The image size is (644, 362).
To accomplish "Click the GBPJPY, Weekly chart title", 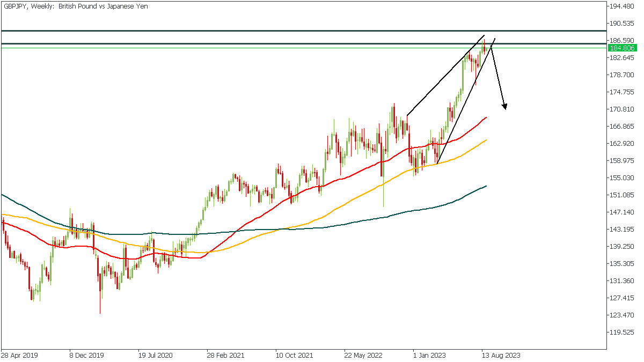I will pos(75,6).
